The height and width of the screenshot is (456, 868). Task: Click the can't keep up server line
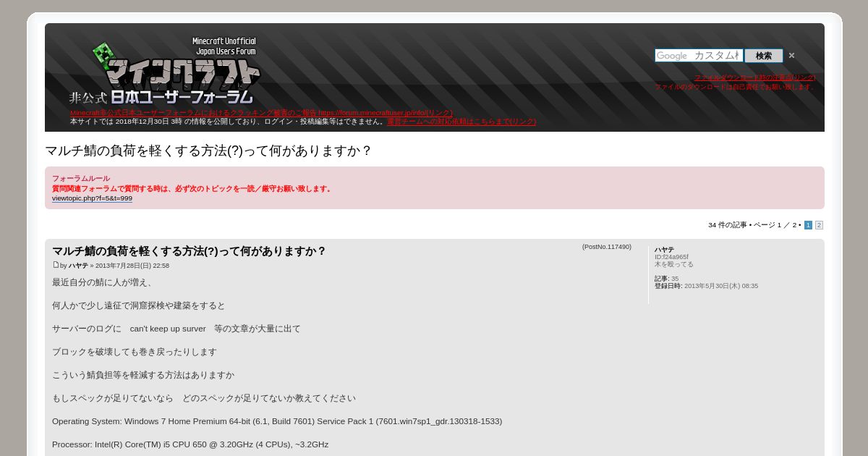pos(176,329)
